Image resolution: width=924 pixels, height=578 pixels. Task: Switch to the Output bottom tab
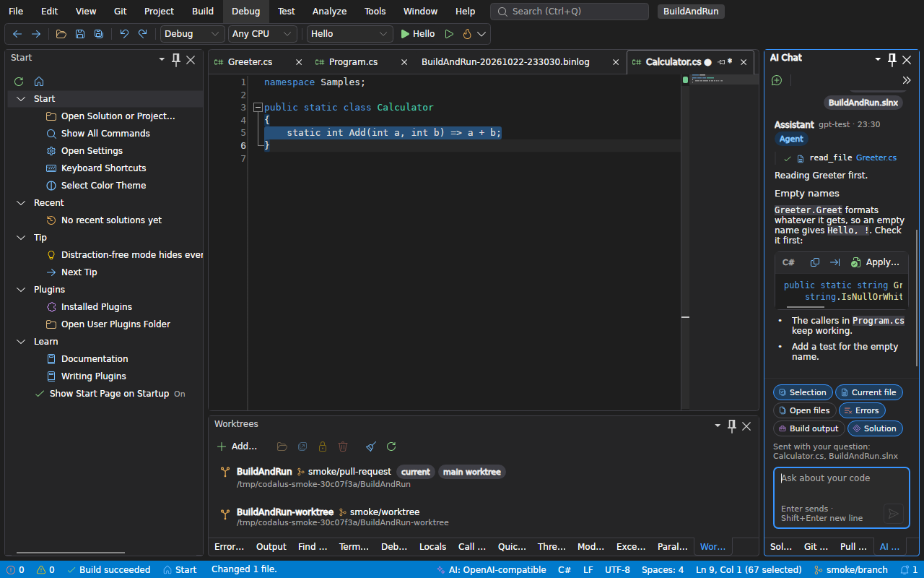tap(271, 547)
